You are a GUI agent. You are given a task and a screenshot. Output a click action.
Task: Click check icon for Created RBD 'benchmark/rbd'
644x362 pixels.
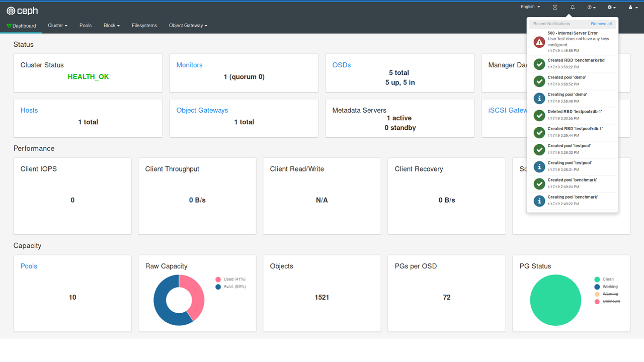[539, 64]
